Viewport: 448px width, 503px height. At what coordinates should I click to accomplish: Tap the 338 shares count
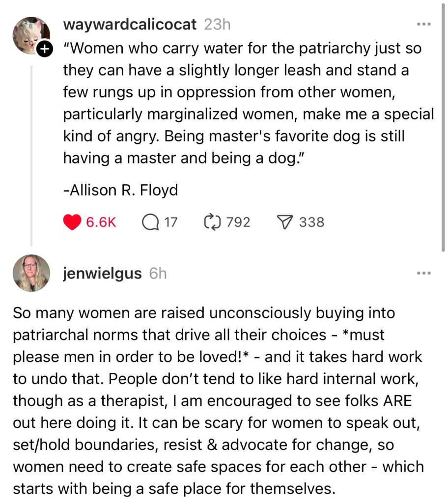click(x=312, y=223)
